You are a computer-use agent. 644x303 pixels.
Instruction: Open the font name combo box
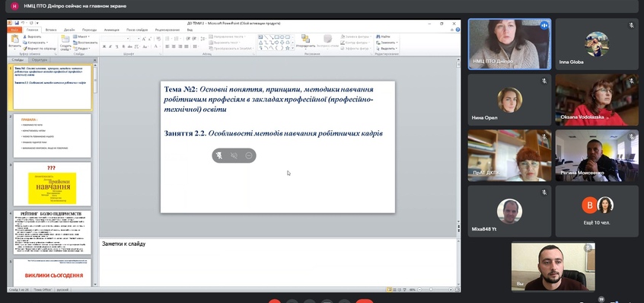116,39
